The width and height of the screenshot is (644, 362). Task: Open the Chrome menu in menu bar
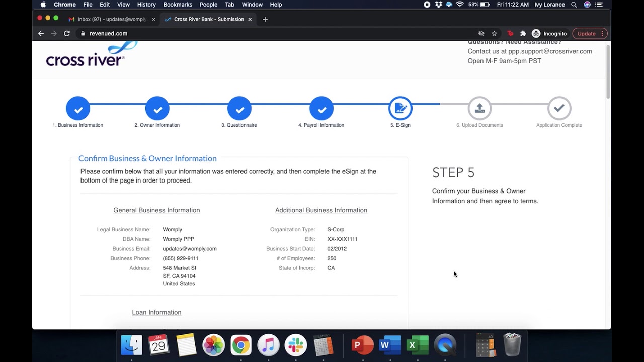65,5
